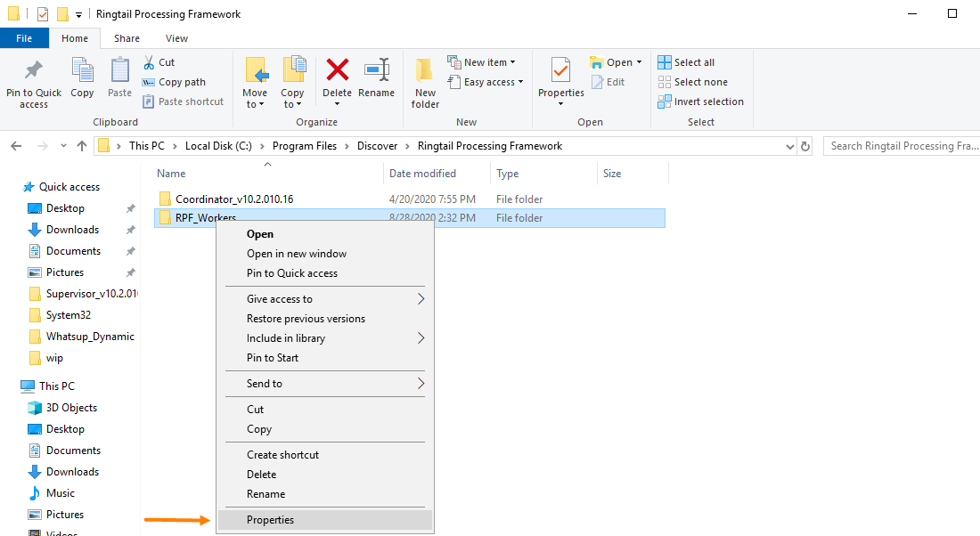Open Supervisor_v10.2.01 folder in sidebar
Viewport: 980px width, 536px height.
coord(91,294)
